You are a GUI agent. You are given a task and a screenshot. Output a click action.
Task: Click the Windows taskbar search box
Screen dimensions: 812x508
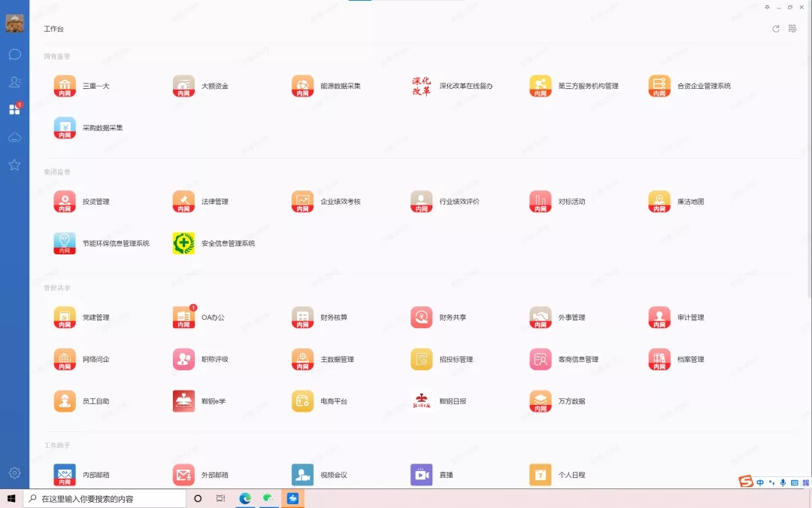click(105, 498)
